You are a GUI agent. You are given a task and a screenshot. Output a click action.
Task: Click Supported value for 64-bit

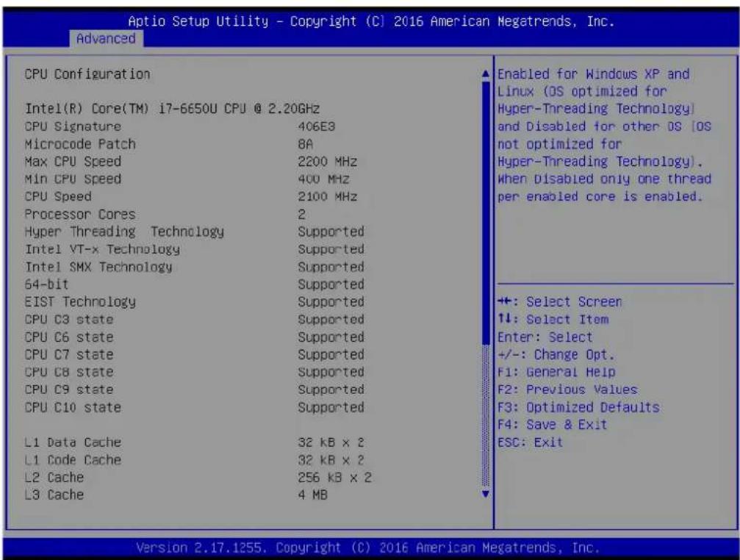coord(331,284)
